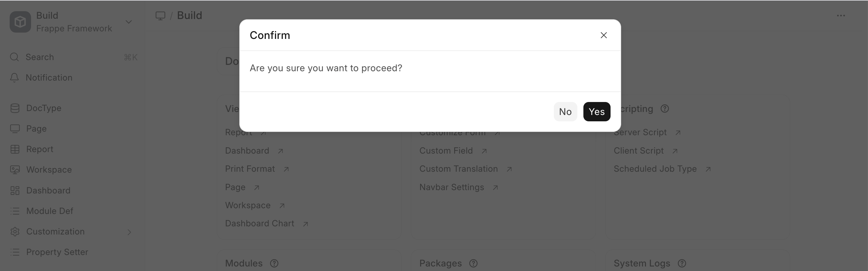The height and width of the screenshot is (271, 868).
Task: Click the Search magnifier icon in sidebar
Action: [x=14, y=57]
